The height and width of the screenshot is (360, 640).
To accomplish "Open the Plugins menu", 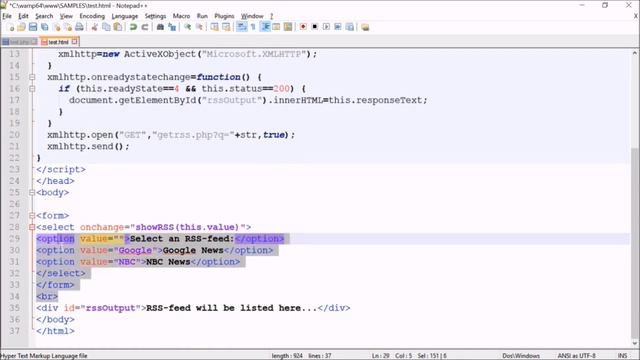I will click(224, 16).
